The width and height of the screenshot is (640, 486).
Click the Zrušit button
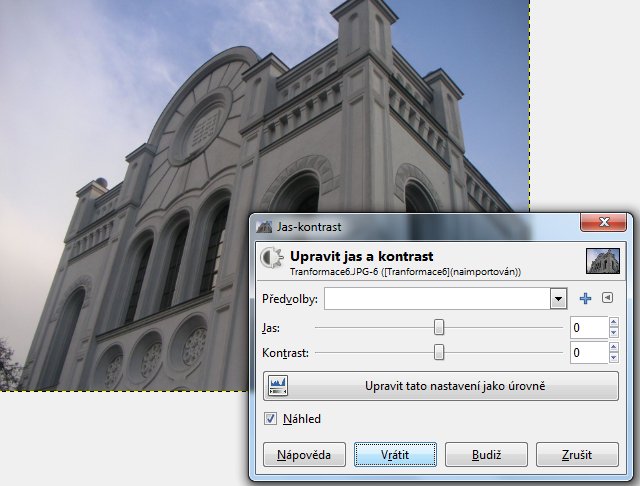577,455
